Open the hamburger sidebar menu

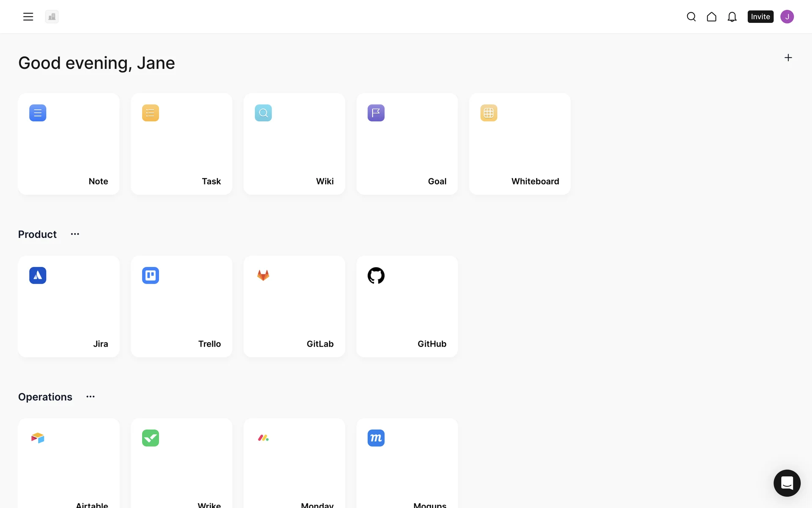click(28, 17)
